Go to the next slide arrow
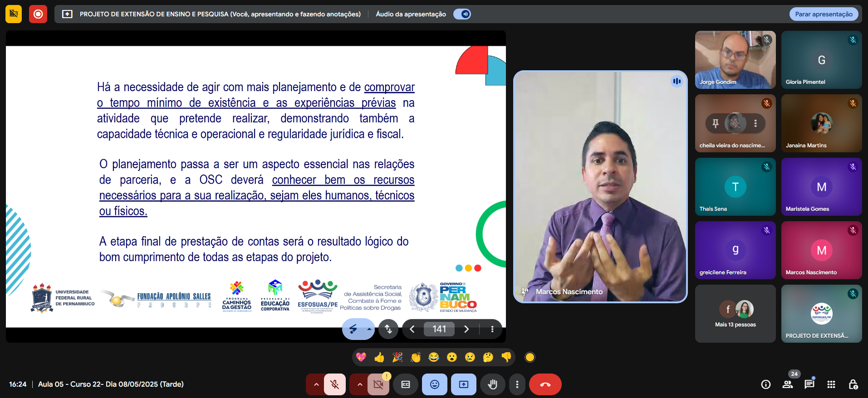This screenshot has height=398, width=868. click(x=466, y=330)
